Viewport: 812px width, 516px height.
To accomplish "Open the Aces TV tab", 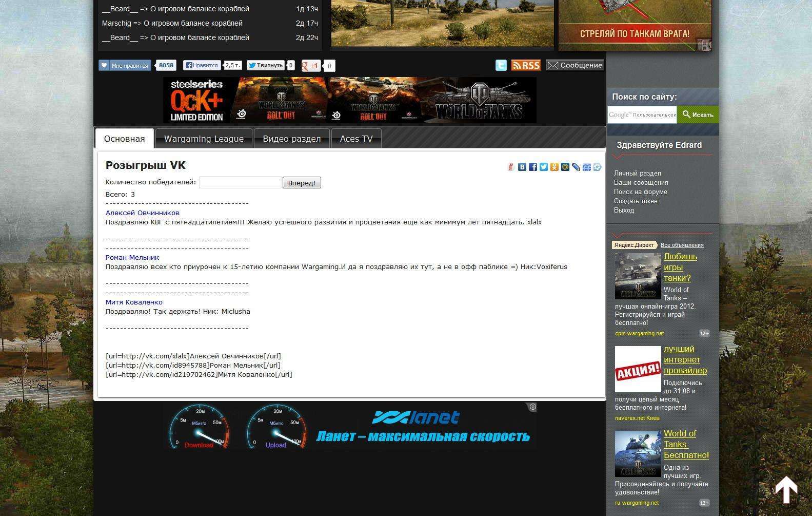I will point(356,139).
